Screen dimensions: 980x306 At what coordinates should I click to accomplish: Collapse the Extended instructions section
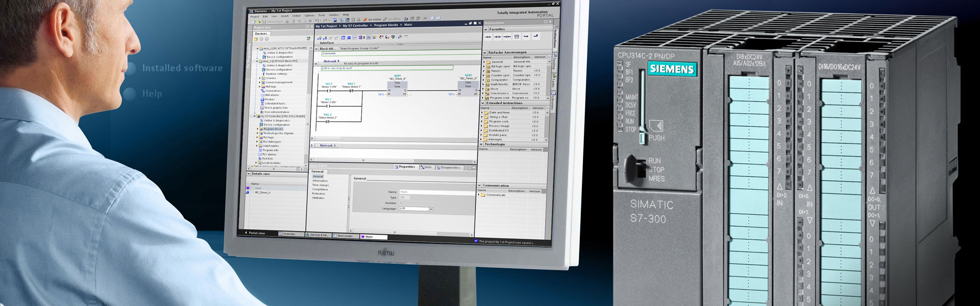tap(483, 103)
